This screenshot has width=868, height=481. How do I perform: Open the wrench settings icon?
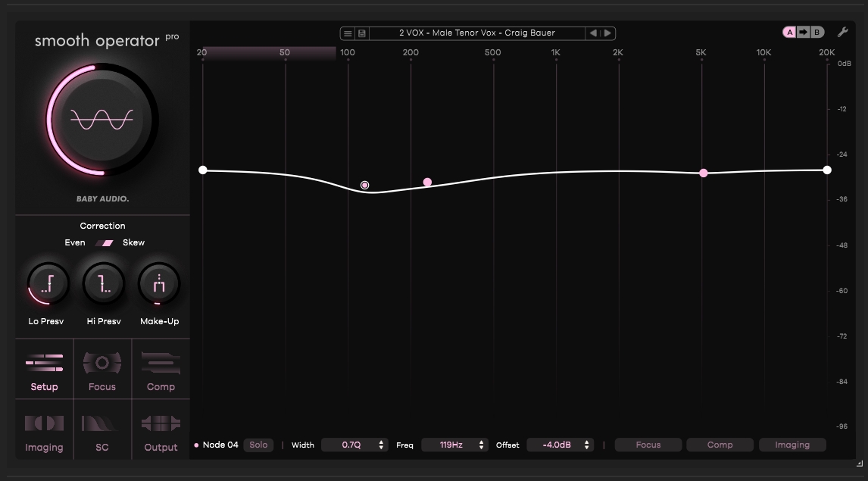[x=842, y=32]
